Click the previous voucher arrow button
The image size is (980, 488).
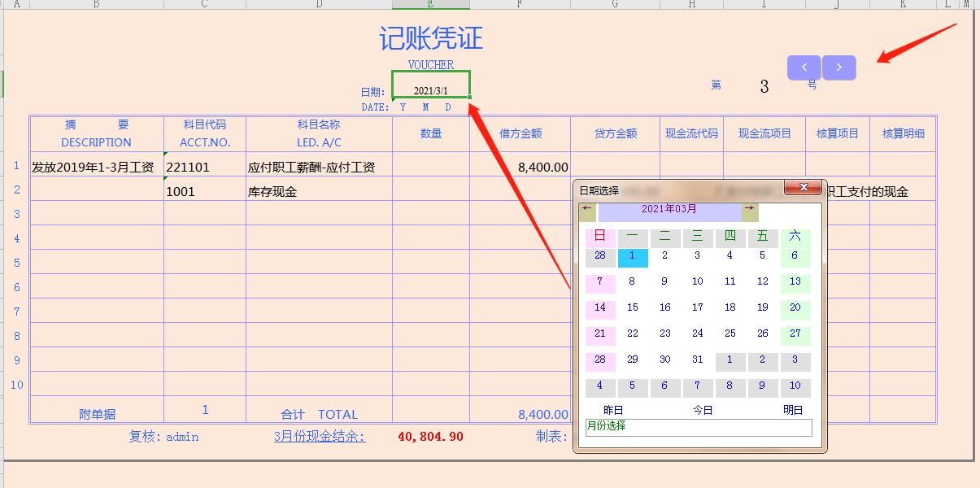tap(804, 68)
